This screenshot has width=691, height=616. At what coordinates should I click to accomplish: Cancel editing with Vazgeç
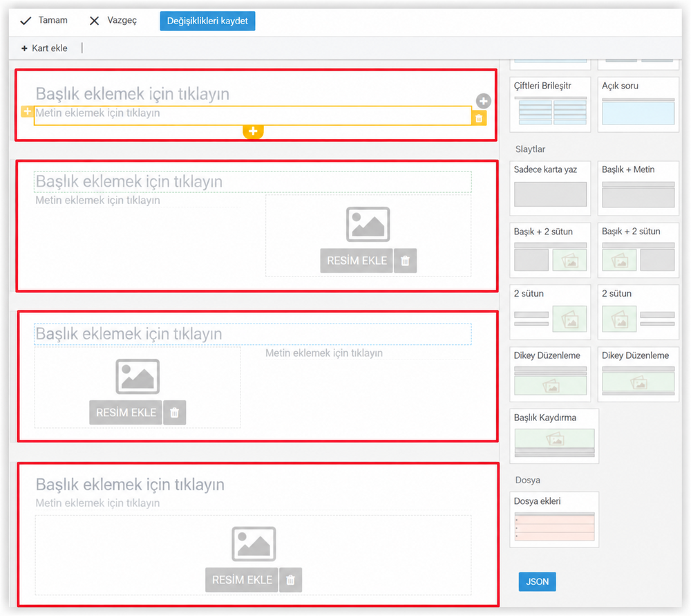point(113,21)
